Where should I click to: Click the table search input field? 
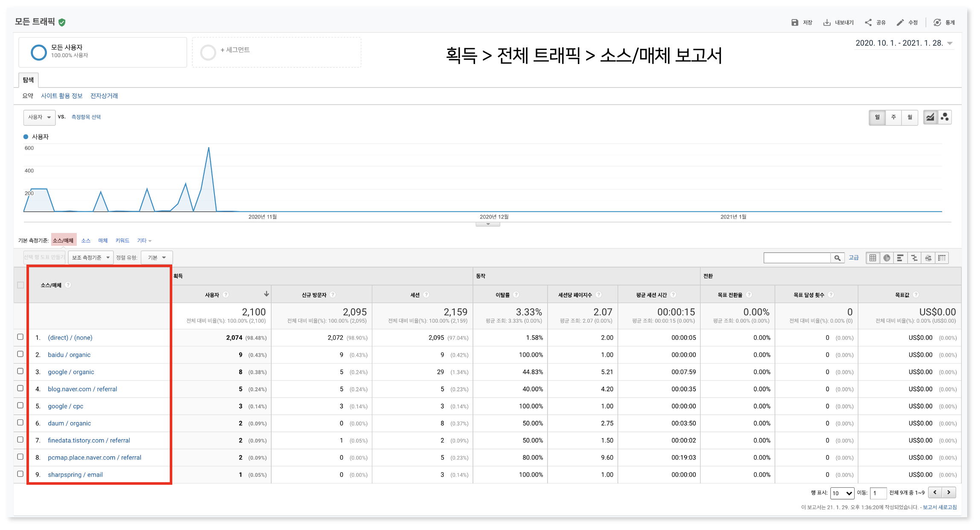796,258
